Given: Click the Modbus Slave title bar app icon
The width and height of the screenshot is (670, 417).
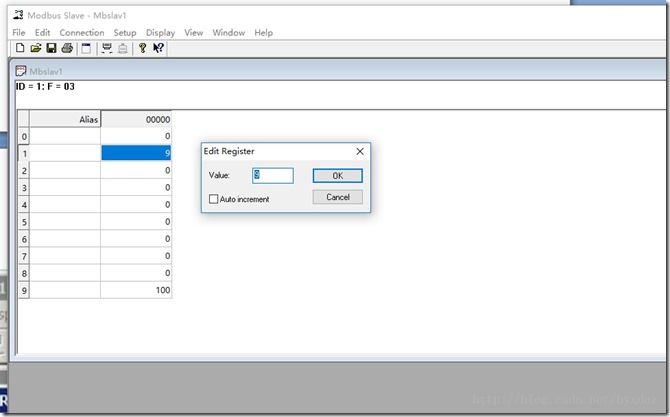Looking at the screenshot, I should click(18, 15).
